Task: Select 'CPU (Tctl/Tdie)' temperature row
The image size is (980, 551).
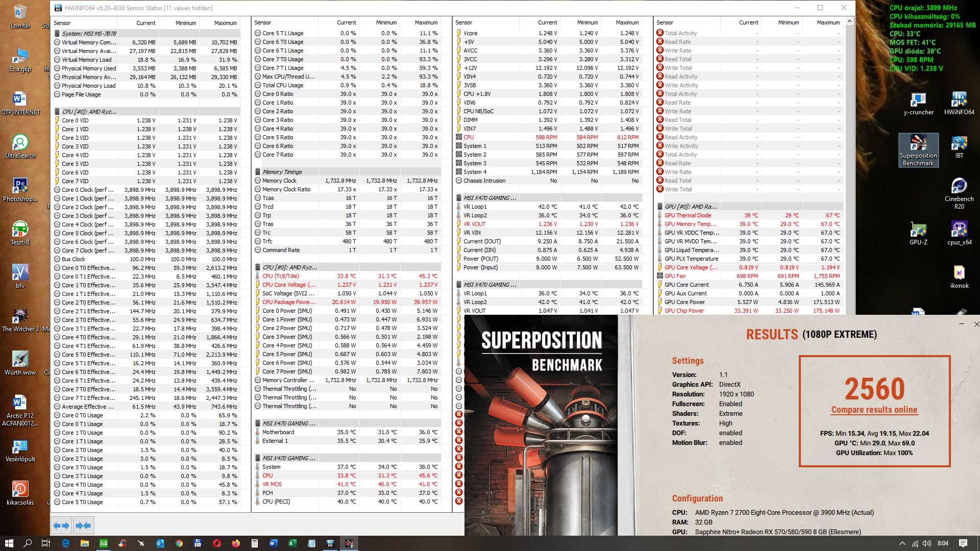Action: tap(347, 276)
